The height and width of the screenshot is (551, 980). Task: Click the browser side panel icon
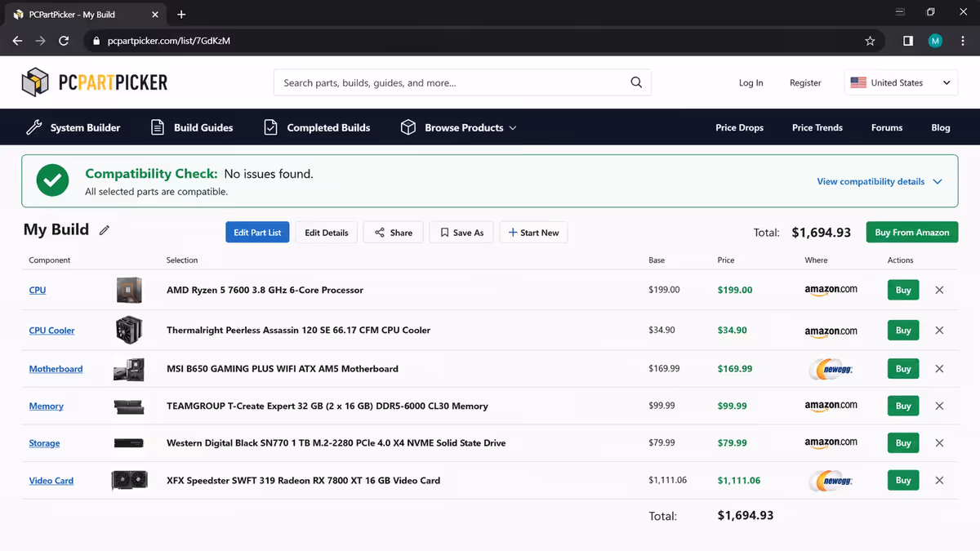click(908, 41)
